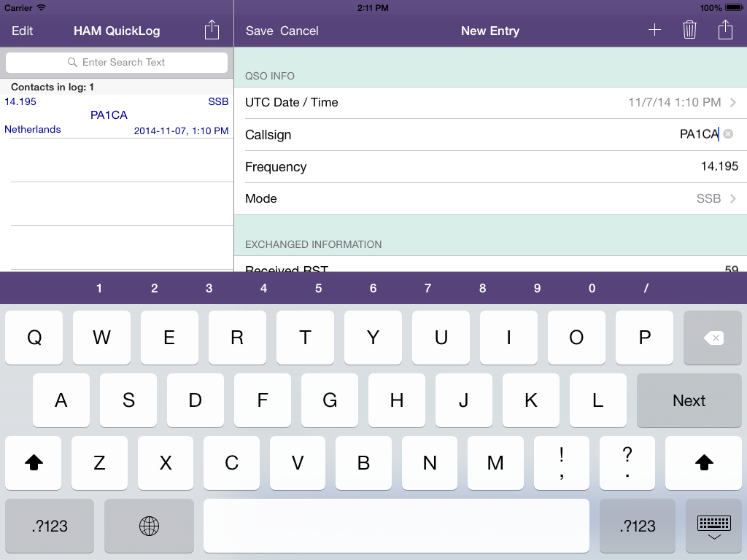Hide the keyboard with dismiss key
Screen dimensions: 747x560
click(x=713, y=526)
